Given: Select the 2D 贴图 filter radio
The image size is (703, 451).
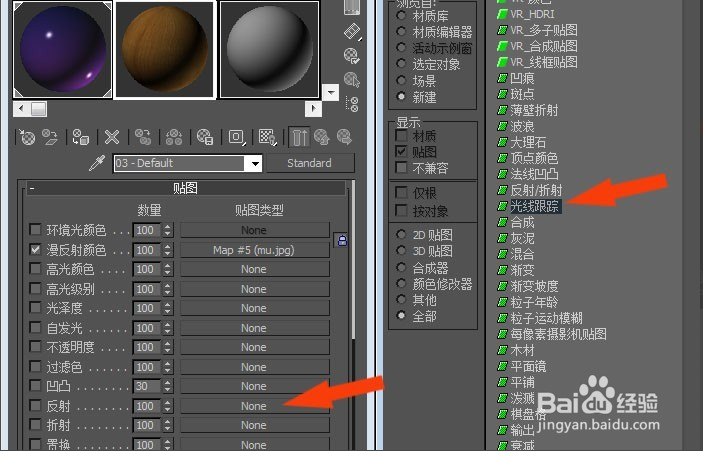Looking at the screenshot, I should click(401, 234).
